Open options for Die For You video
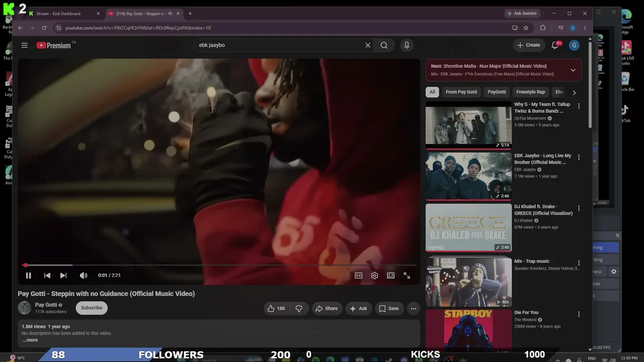This screenshot has width=644, height=362. pos(579,314)
